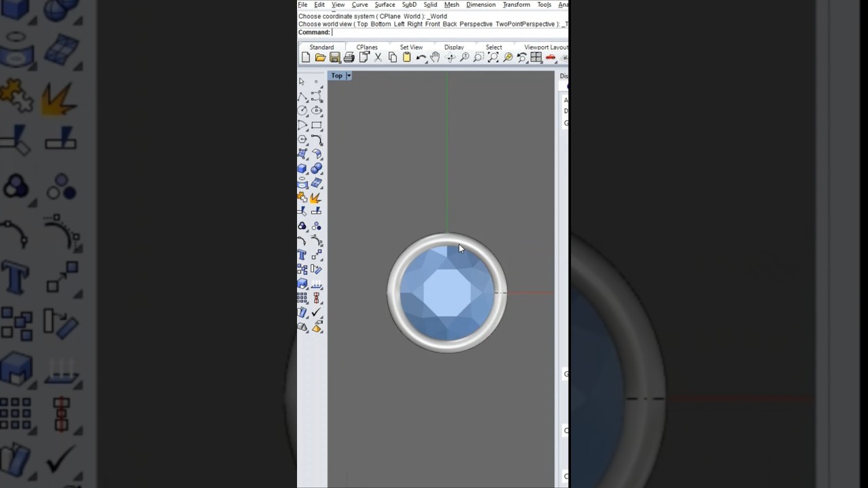The image size is (868, 488).
Task: Click the Print icon in Standard toolbar
Action: pyautogui.click(x=349, y=58)
